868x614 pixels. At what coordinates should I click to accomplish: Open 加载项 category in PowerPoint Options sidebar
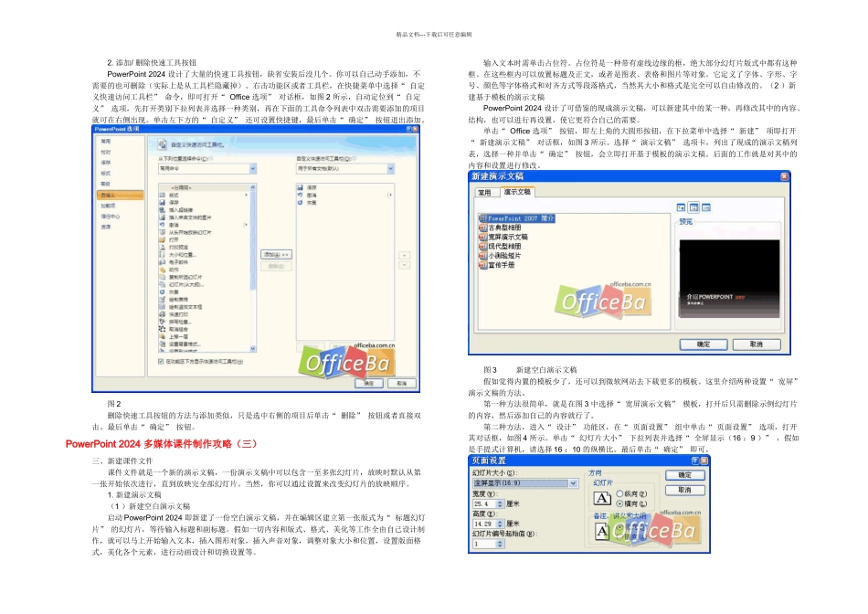108,206
